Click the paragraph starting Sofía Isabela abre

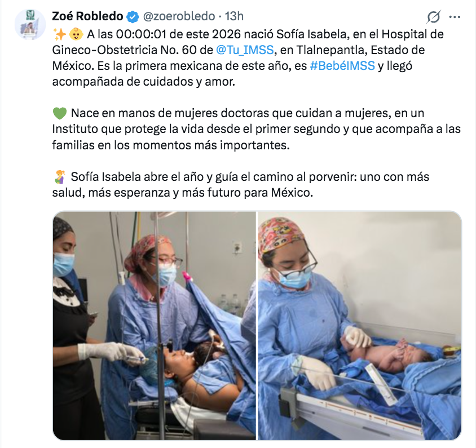pyautogui.click(x=241, y=184)
